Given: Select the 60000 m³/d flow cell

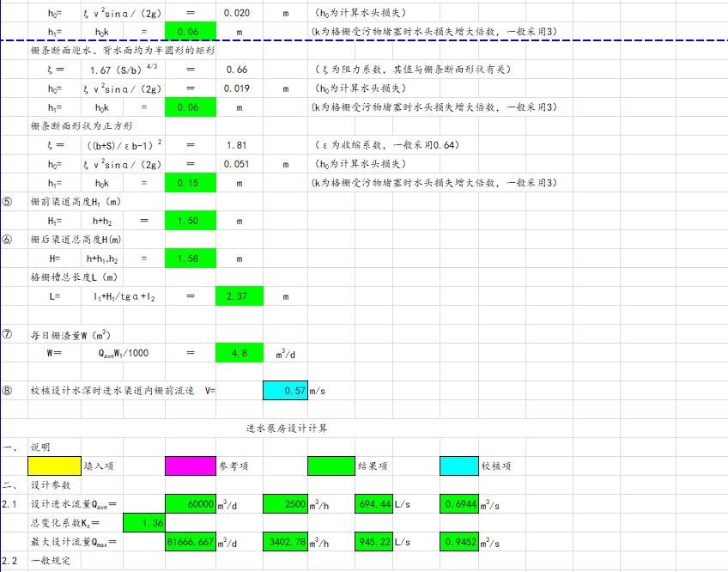Looking at the screenshot, I should [191, 504].
